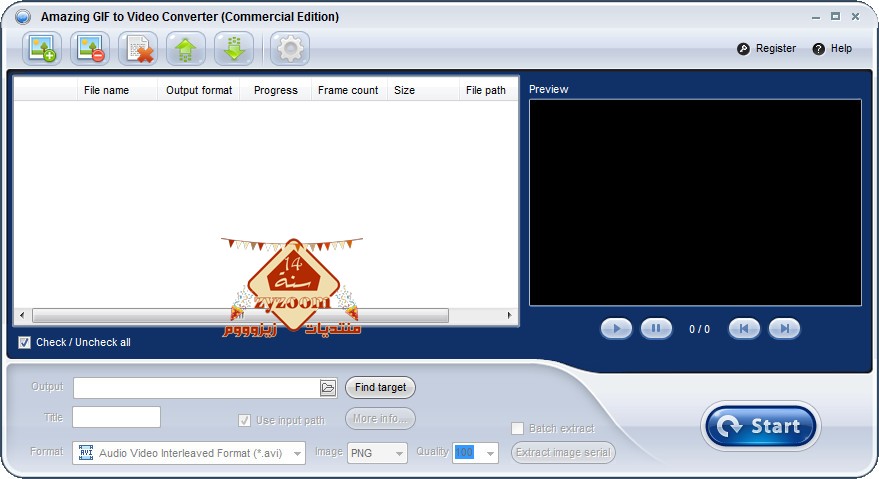Toggle the Use input path checkbox
The image size is (879, 479).
coord(244,420)
